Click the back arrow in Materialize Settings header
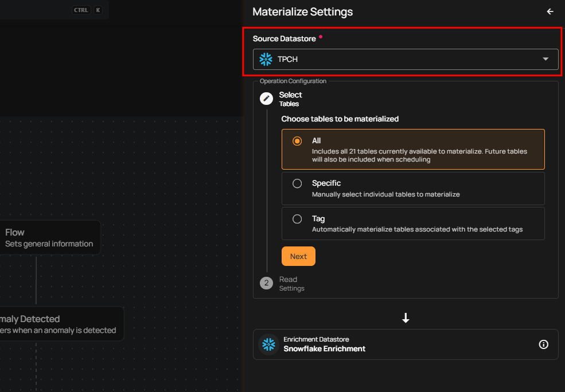This screenshot has height=392, width=565. 550,11
